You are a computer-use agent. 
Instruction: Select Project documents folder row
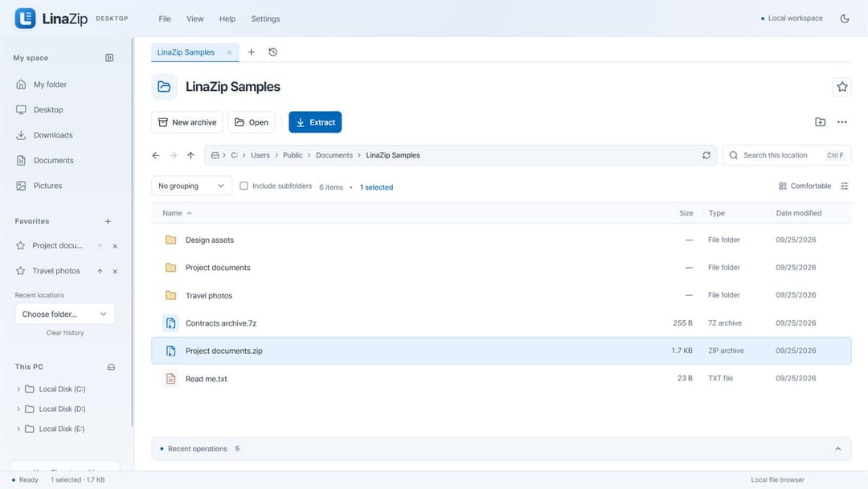tap(501, 268)
